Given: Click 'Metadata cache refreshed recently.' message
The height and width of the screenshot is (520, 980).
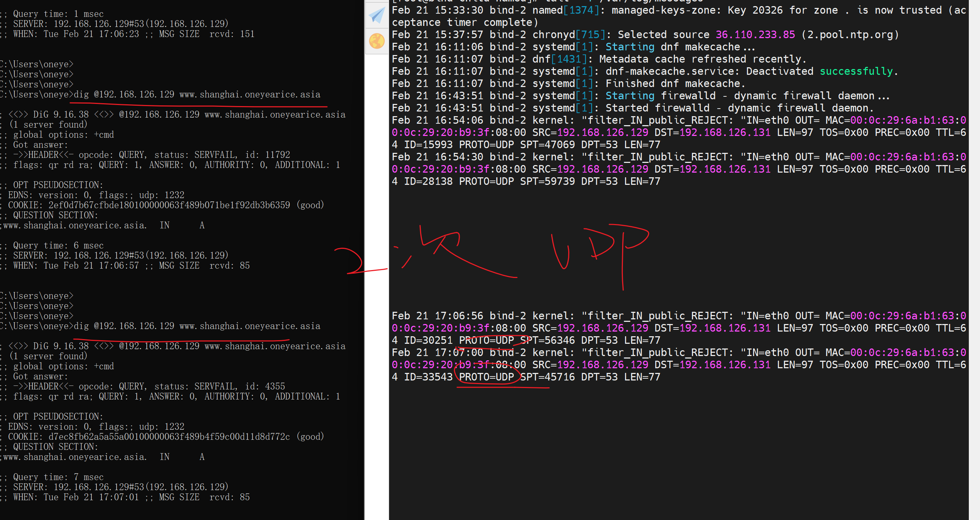Looking at the screenshot, I should point(703,59).
